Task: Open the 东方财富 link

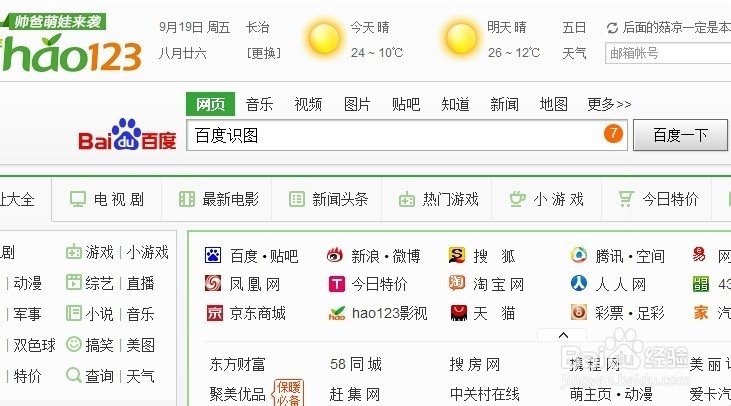Action: tap(237, 364)
